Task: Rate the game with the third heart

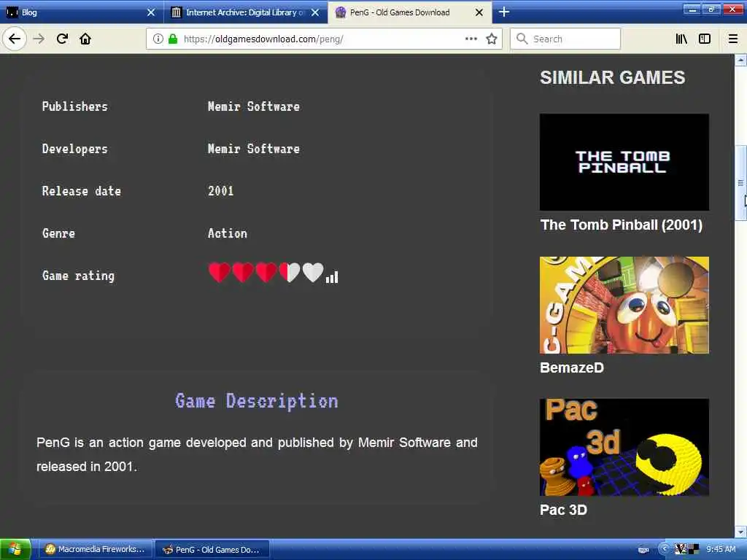Action: 266,273
